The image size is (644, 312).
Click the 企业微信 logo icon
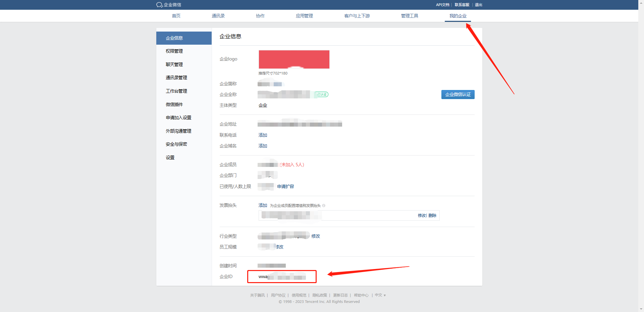(159, 5)
